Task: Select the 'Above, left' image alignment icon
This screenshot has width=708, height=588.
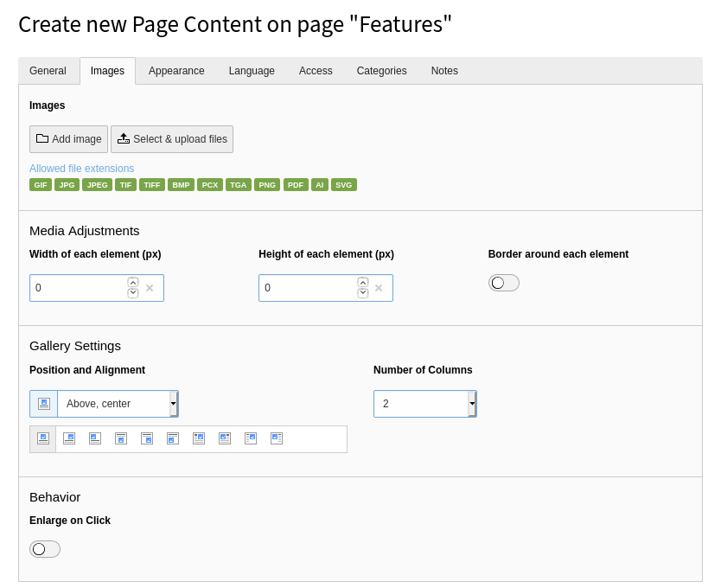Action: [95, 438]
